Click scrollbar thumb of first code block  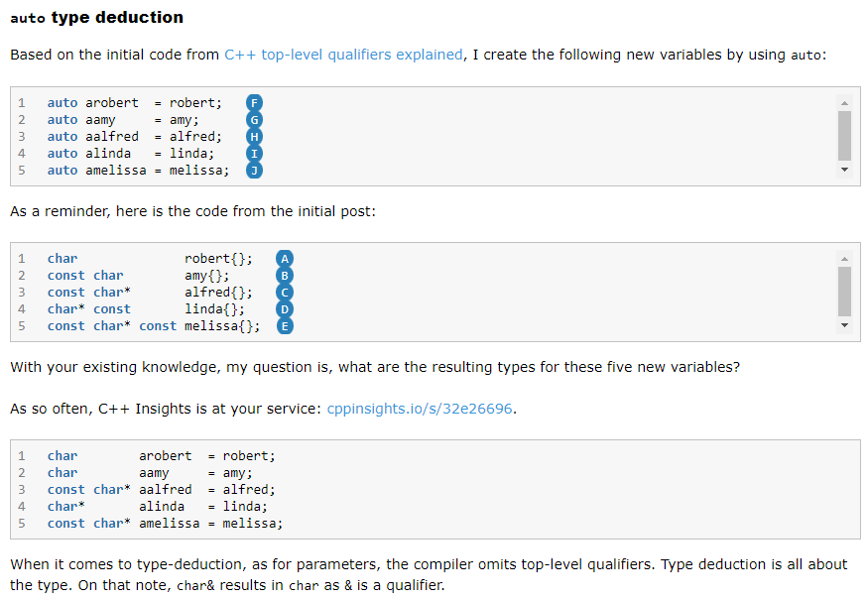click(844, 136)
